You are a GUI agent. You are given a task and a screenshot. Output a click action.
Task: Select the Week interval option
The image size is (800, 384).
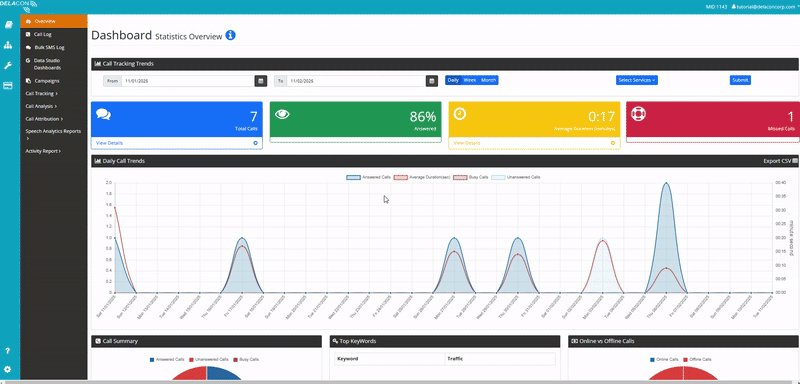[470, 80]
